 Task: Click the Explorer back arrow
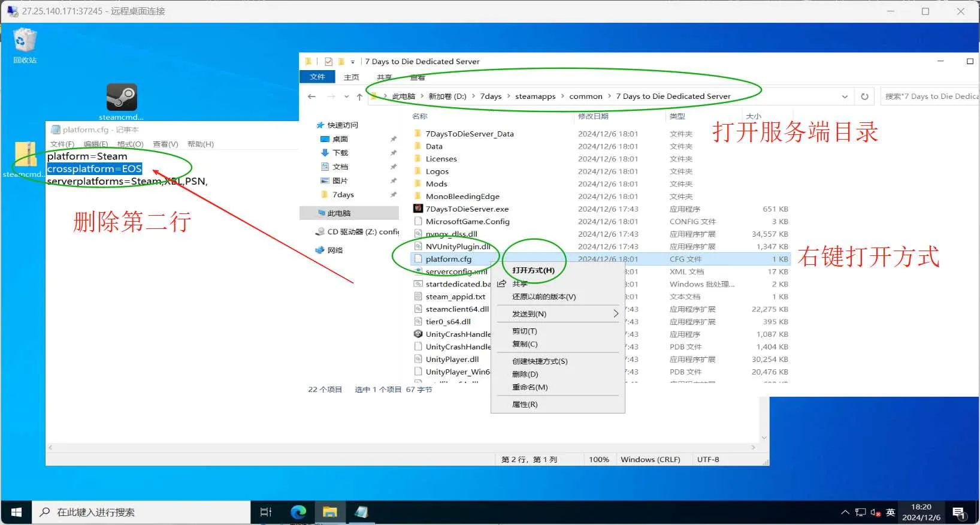[x=311, y=96]
